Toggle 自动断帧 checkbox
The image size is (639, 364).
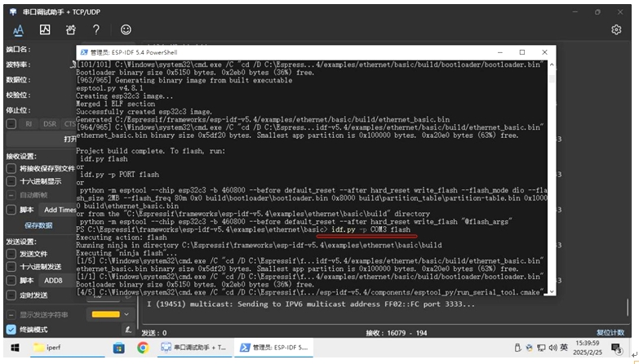click(x=11, y=195)
